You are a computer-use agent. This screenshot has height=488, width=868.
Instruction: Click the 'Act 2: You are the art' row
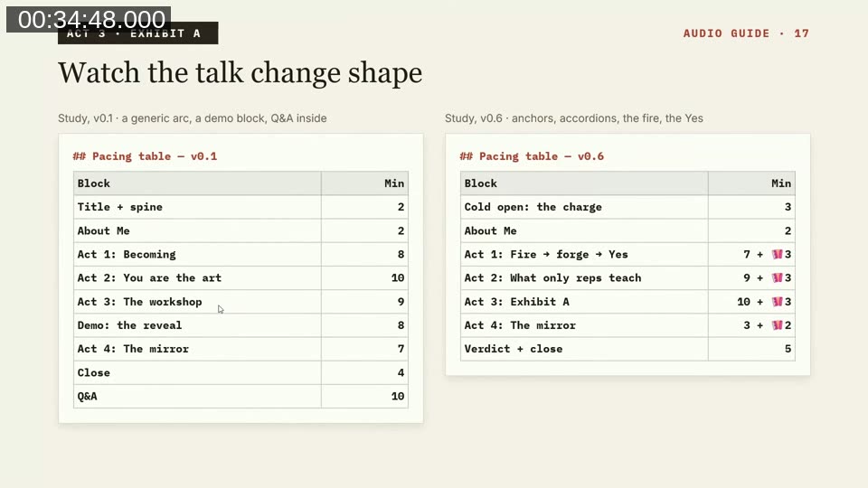point(241,277)
